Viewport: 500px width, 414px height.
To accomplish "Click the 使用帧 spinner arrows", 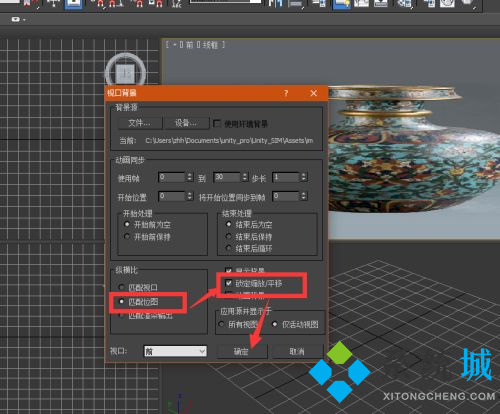I will [190, 177].
